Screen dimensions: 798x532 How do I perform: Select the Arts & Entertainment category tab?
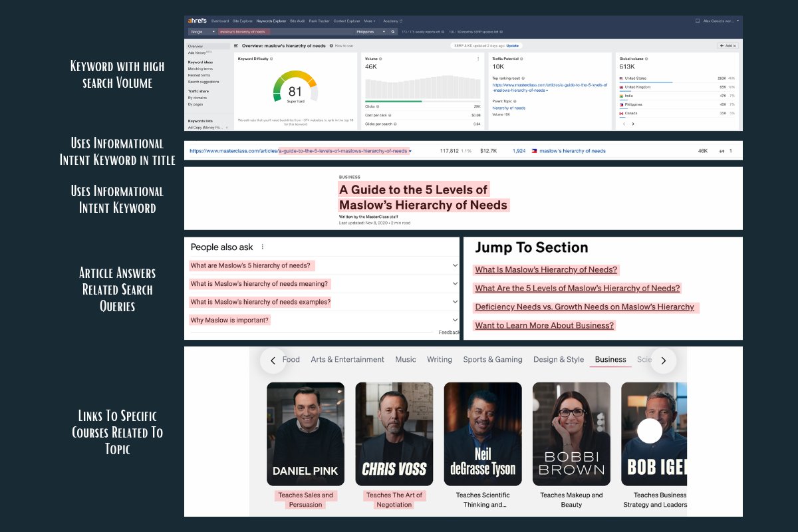tap(347, 360)
